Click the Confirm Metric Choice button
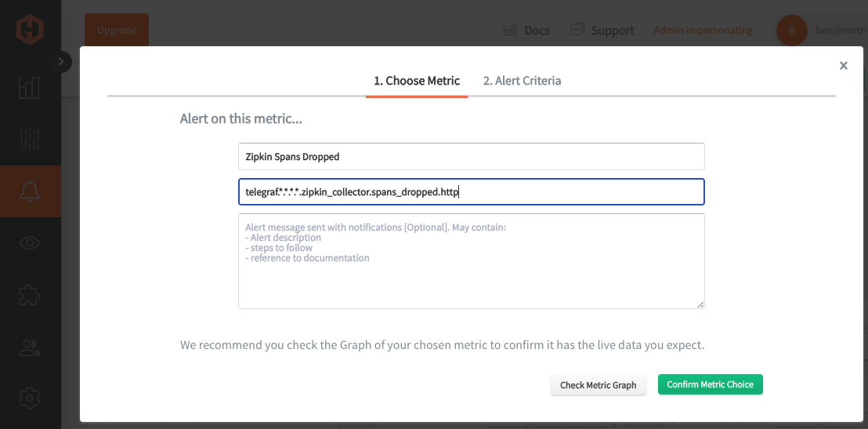This screenshot has width=868, height=429. tap(711, 384)
